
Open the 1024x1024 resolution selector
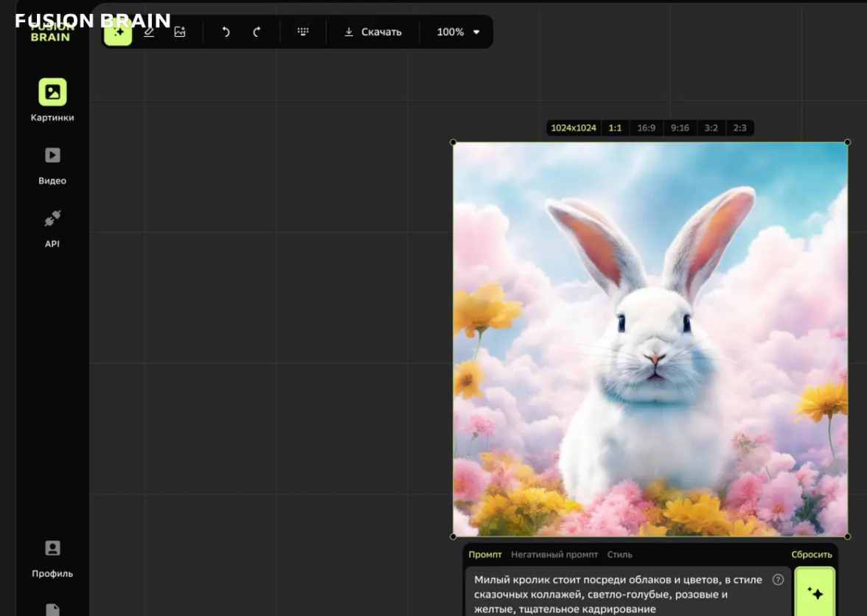[x=574, y=128]
